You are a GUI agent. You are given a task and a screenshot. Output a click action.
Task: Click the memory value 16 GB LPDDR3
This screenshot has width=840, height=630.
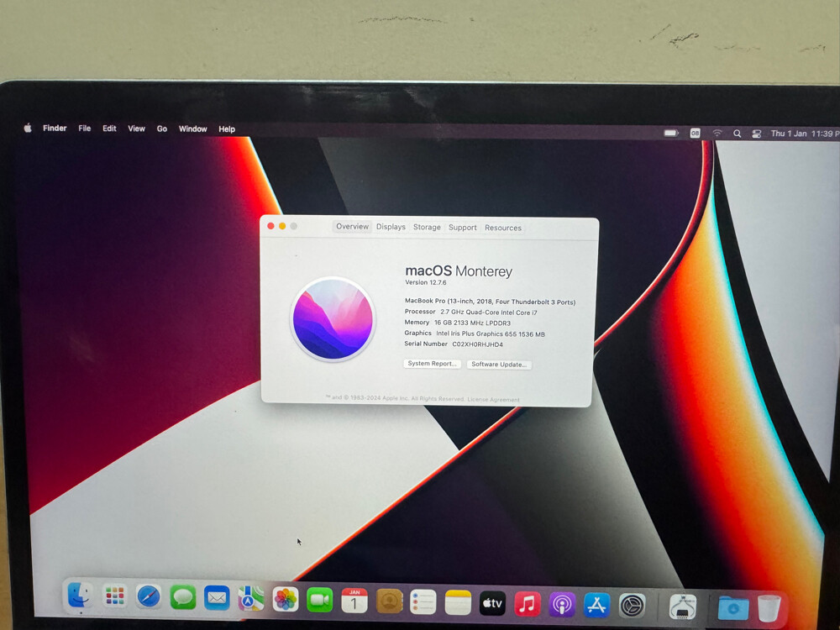pyautogui.click(x=472, y=323)
